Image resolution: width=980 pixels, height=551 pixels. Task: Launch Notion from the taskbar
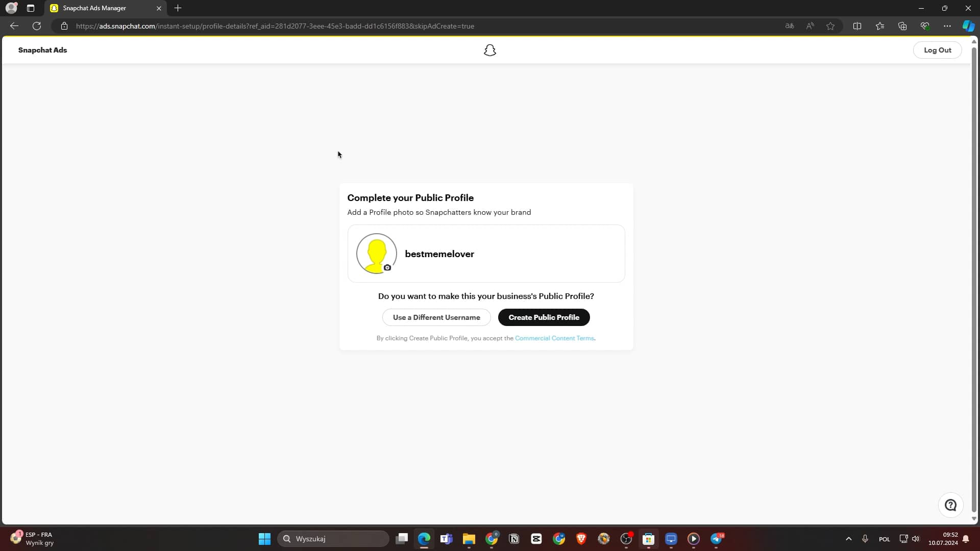[x=514, y=539]
